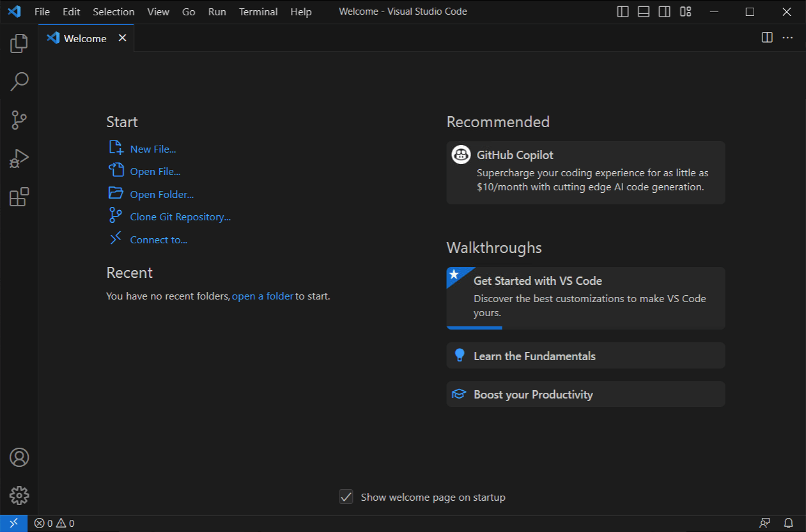Toggle the primary side bar layout button
The image size is (806, 532).
coord(623,11)
